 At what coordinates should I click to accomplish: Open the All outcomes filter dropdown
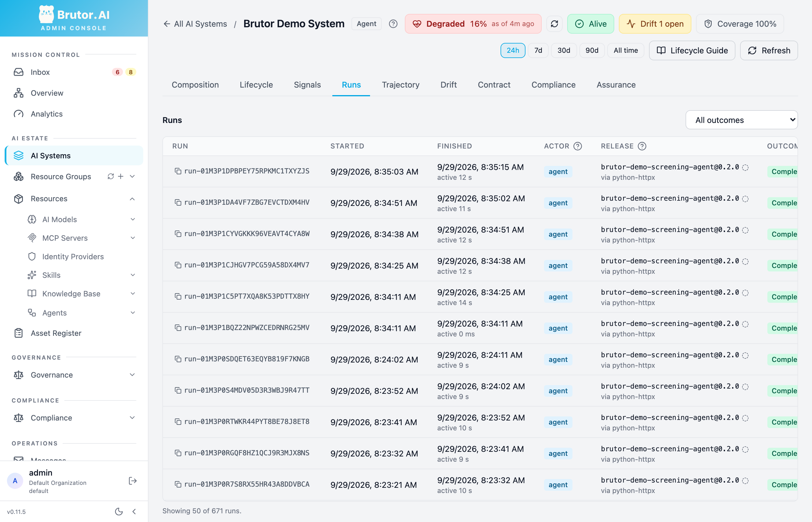tap(742, 120)
